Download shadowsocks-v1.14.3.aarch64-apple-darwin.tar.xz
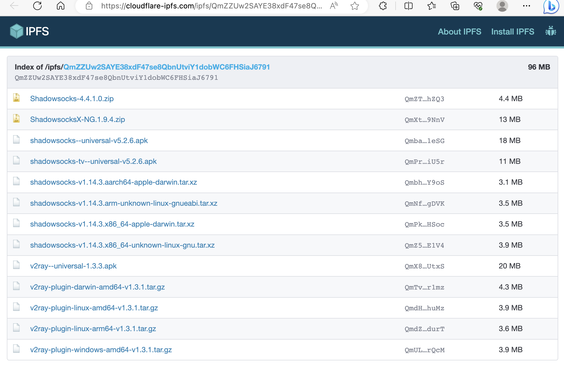564x392 pixels. point(114,182)
